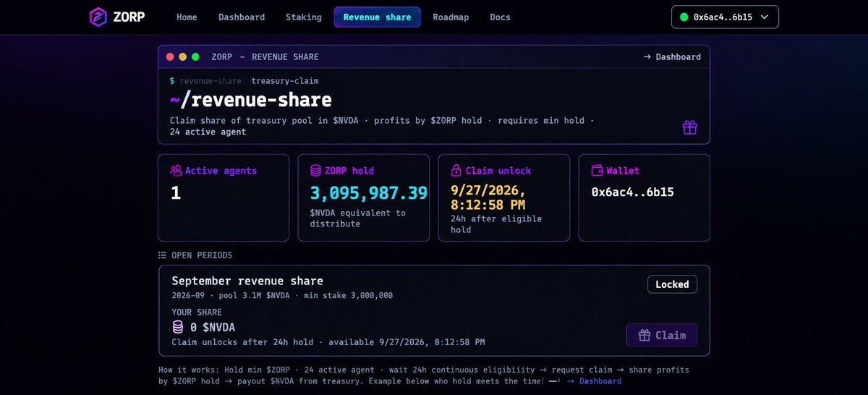
Task: Click the green terminal window dot
Action: click(x=195, y=56)
